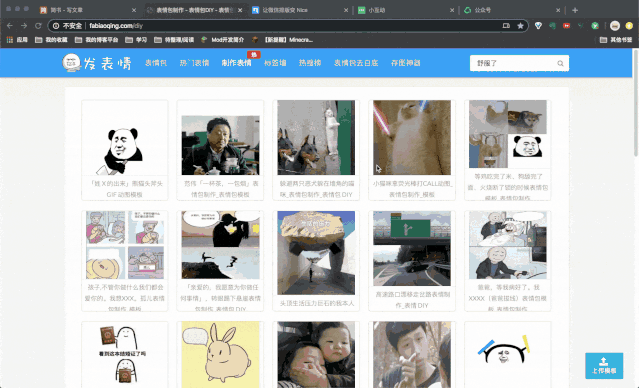The image size is (639, 388).
Task: Open the giant rock overhead template
Action: [316, 253]
